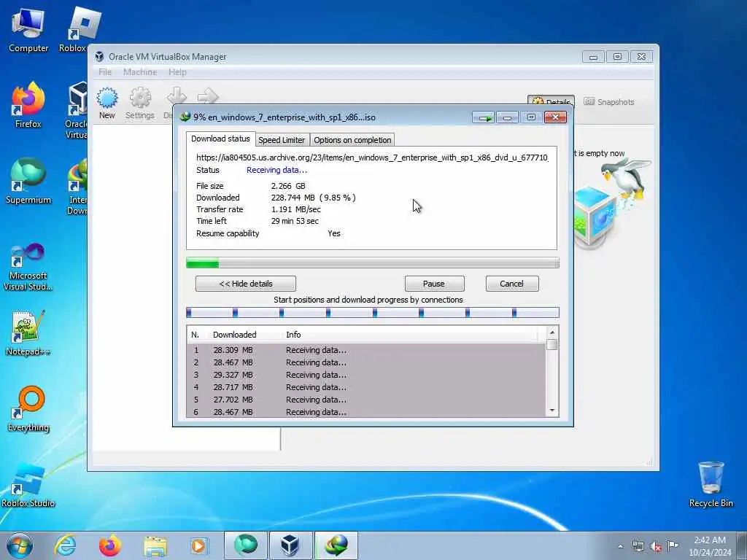Click the Show desktop button at taskbar end
Viewport: 747px width, 560px height.
click(x=742, y=545)
